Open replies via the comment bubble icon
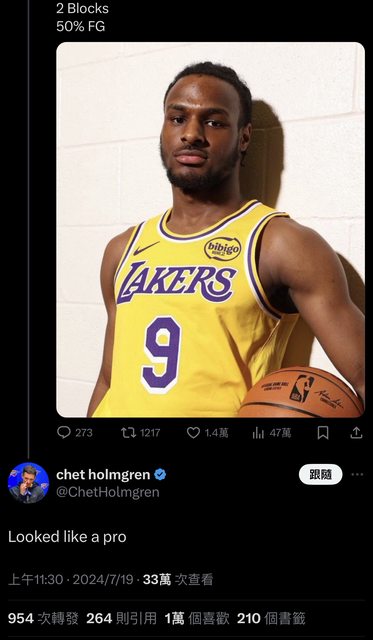Viewport: 373px width, 640px height. click(64, 432)
